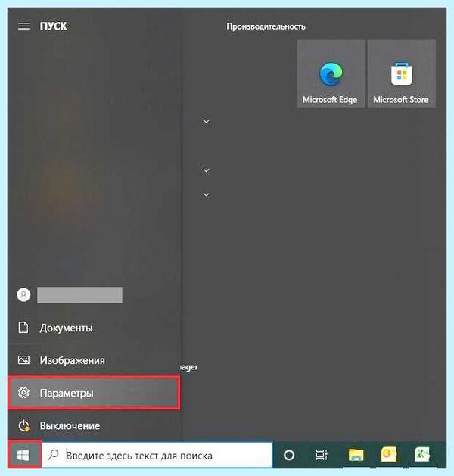This screenshot has height=476, width=454.
Task: Expand the first chevron in app list
Action: tap(207, 121)
